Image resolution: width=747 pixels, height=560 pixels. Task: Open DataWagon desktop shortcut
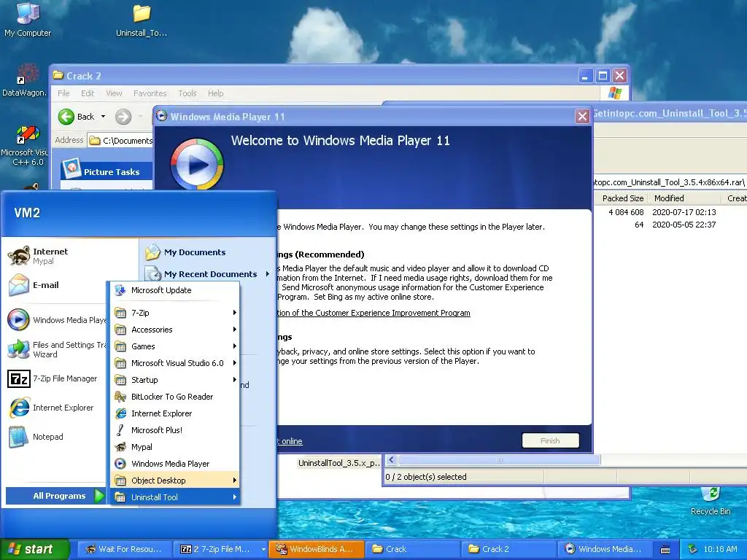point(24,80)
